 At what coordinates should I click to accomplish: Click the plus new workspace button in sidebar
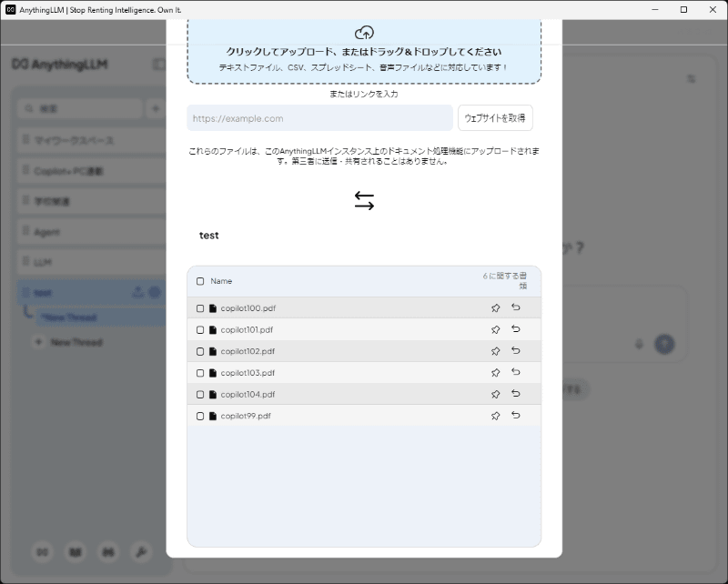(156, 108)
